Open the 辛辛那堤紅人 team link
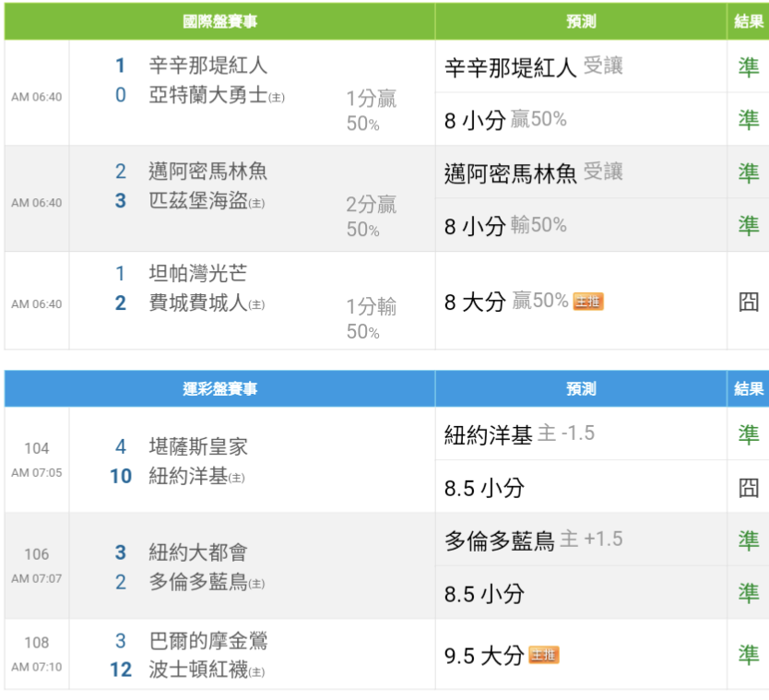 click(207, 65)
